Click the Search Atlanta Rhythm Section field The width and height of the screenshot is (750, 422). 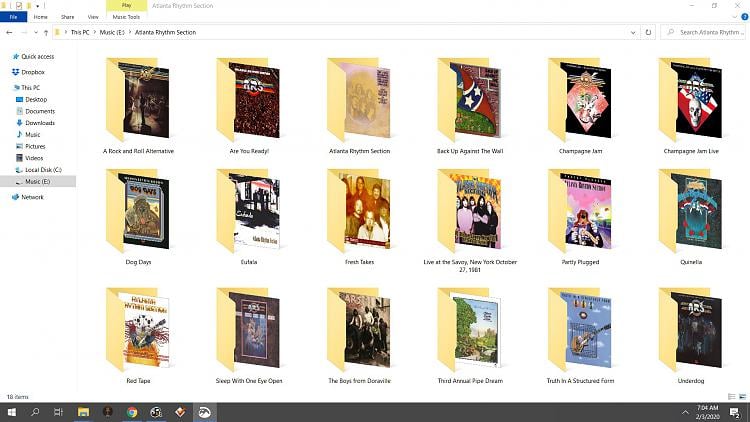point(703,32)
